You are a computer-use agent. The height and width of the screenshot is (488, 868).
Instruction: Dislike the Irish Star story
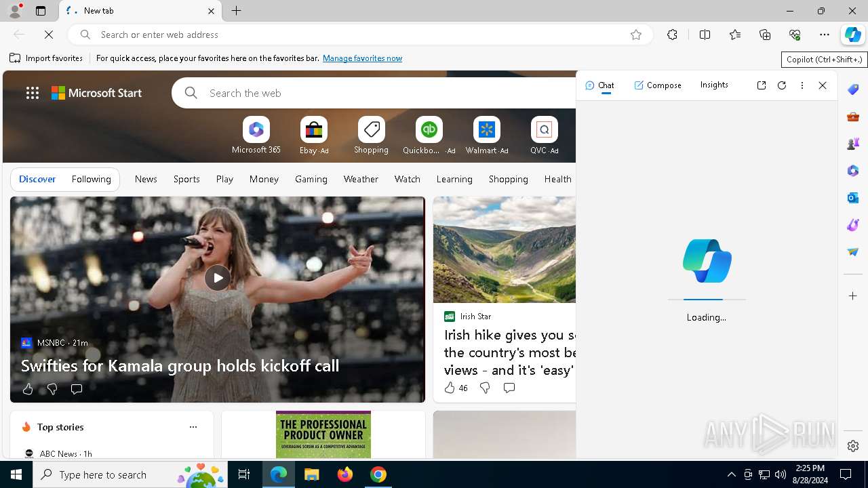tap(485, 388)
